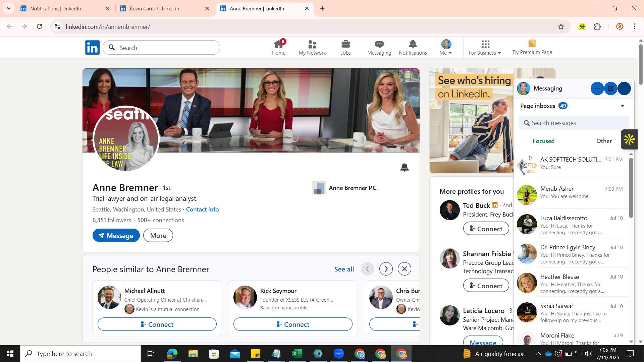Screen dimensions: 644x362
Task: Connect with Ted Buck
Action: tap(486, 229)
